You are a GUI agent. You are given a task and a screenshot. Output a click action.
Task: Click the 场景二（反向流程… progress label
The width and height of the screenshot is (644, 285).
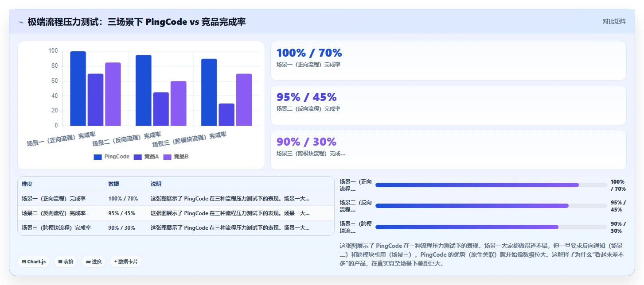coord(356,206)
